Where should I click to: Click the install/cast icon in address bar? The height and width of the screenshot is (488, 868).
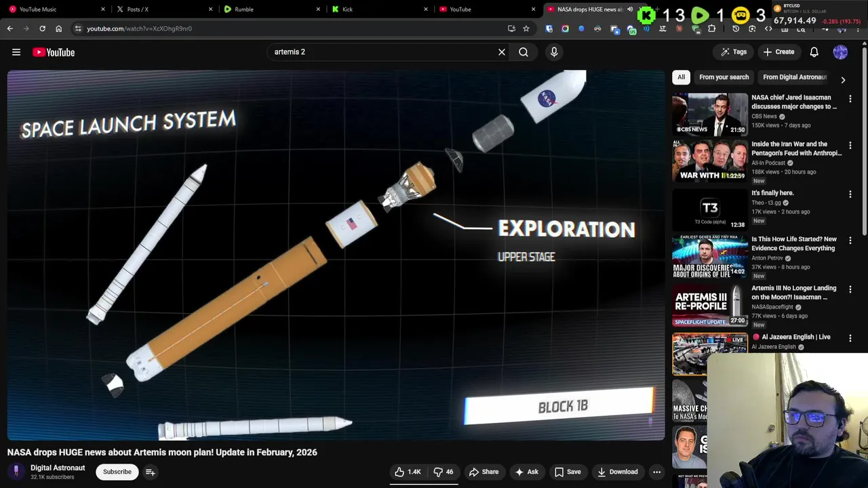[x=511, y=28]
